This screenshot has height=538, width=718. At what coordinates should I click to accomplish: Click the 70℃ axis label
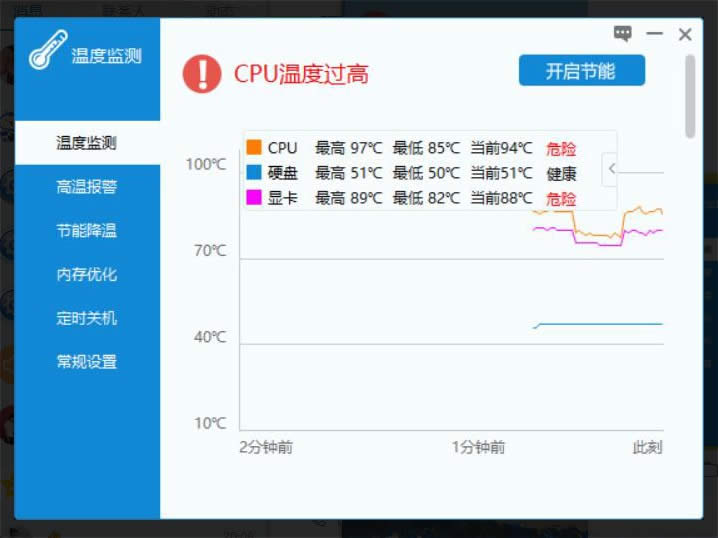pos(210,250)
